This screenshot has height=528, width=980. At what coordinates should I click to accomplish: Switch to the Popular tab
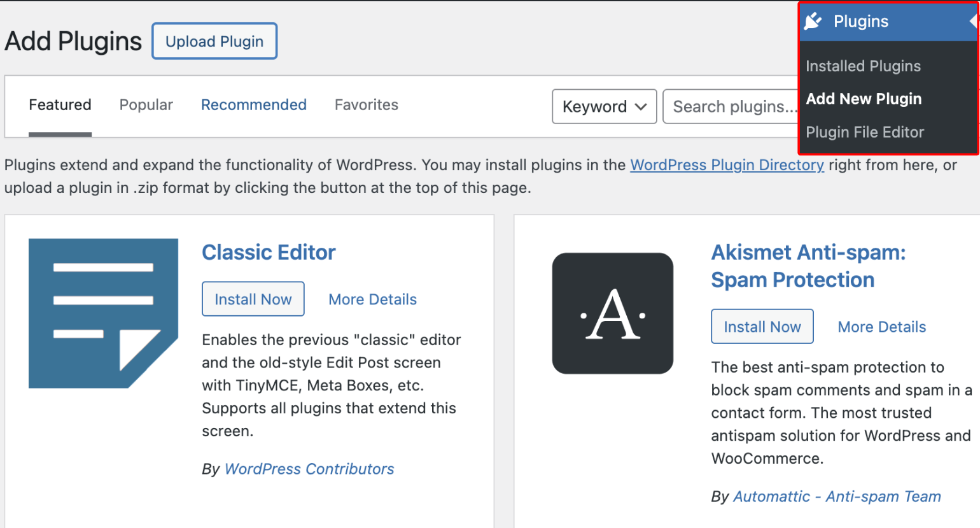pyautogui.click(x=146, y=104)
